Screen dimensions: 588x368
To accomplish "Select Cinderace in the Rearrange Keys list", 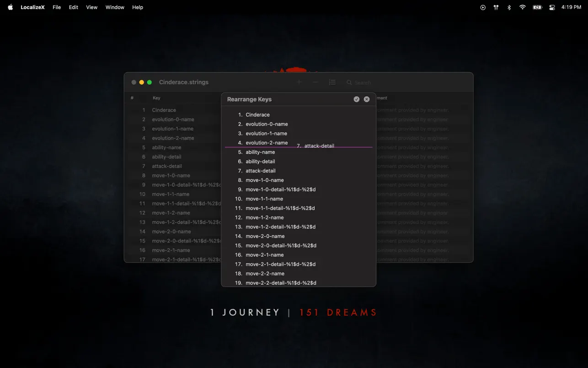I will click(258, 114).
